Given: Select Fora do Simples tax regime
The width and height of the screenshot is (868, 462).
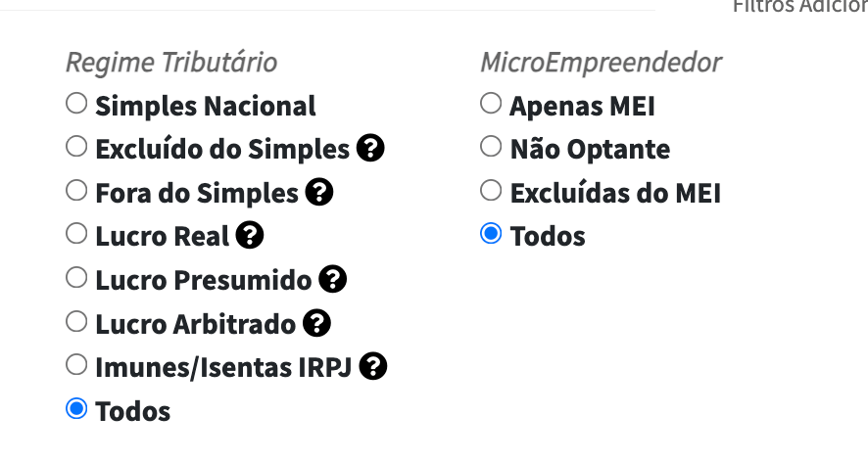Looking at the screenshot, I should [76, 191].
